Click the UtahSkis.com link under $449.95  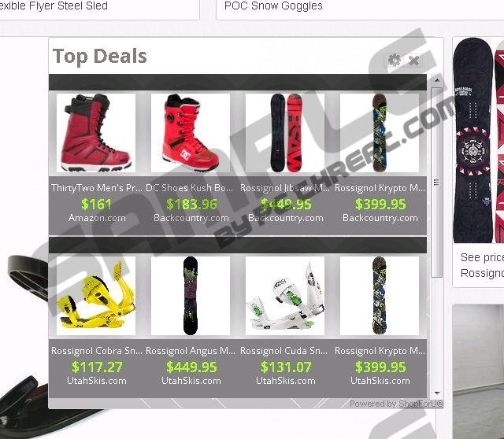coord(191,381)
